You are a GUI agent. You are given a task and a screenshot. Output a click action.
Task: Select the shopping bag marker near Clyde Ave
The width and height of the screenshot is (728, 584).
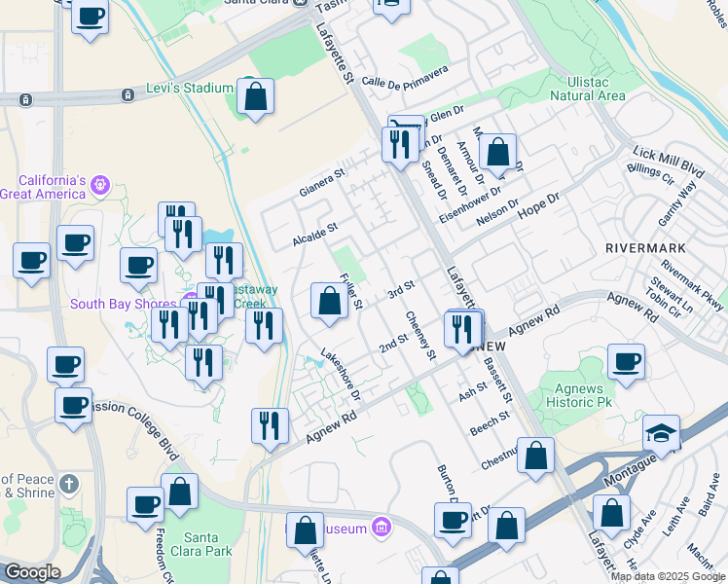click(611, 514)
